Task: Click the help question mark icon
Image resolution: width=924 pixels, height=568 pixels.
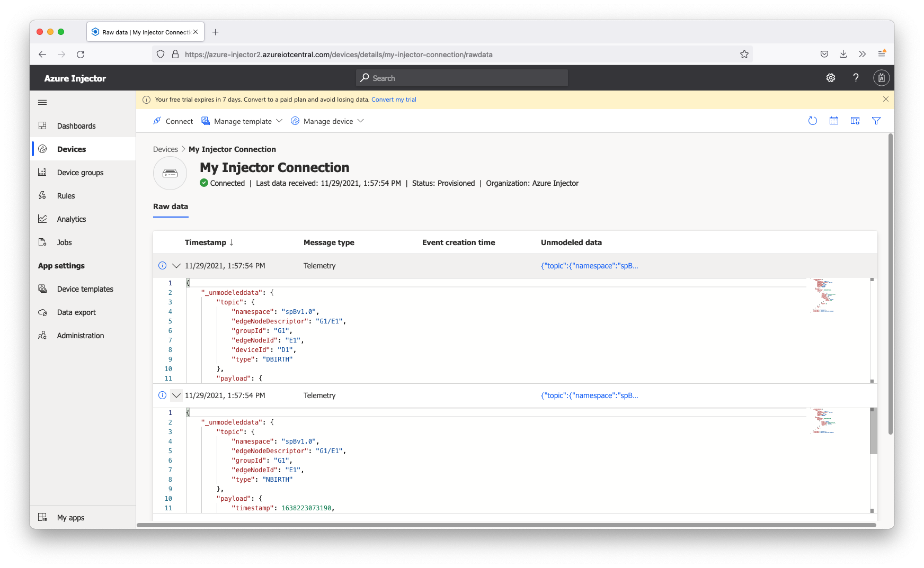Action: click(856, 78)
